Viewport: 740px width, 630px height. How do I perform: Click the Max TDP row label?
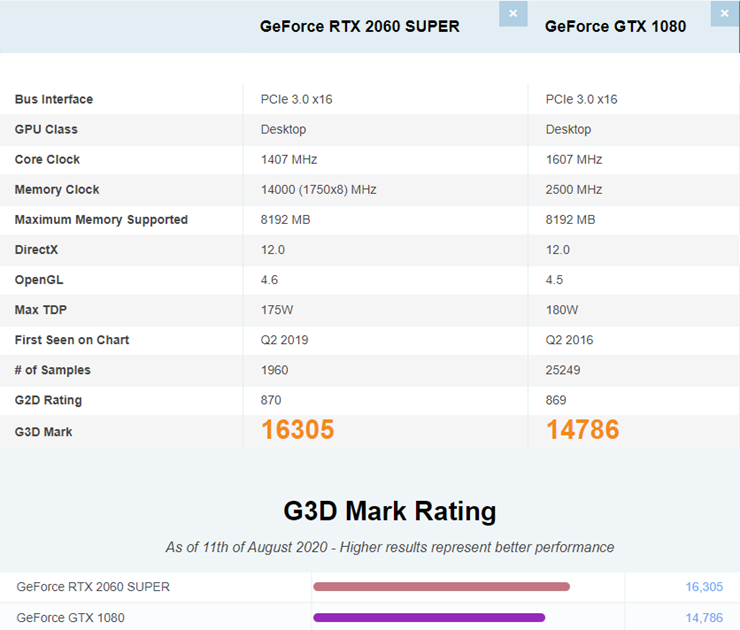click(x=41, y=310)
